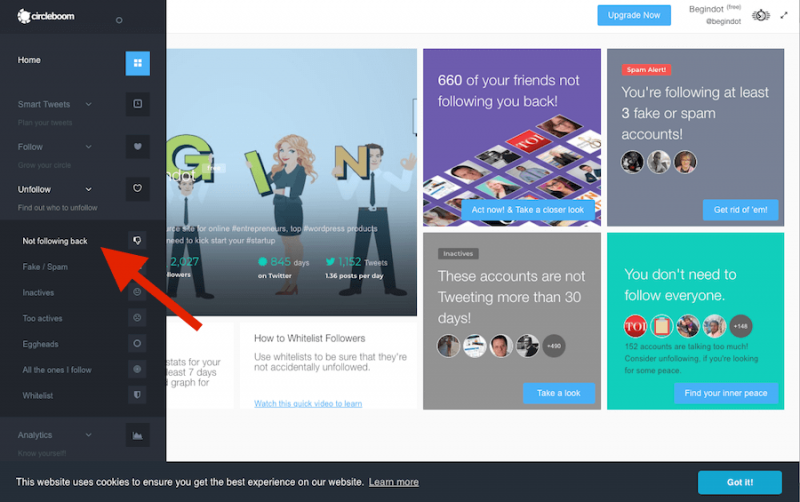Viewport: 800px width, 502px height.
Task: Open Eggheads menu item
Action: tap(40, 344)
